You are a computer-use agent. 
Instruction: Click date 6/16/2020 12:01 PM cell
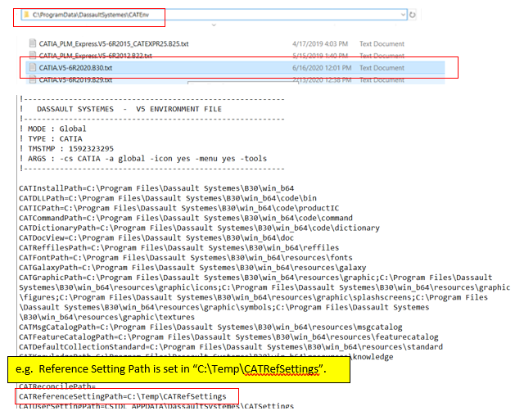tap(322, 68)
